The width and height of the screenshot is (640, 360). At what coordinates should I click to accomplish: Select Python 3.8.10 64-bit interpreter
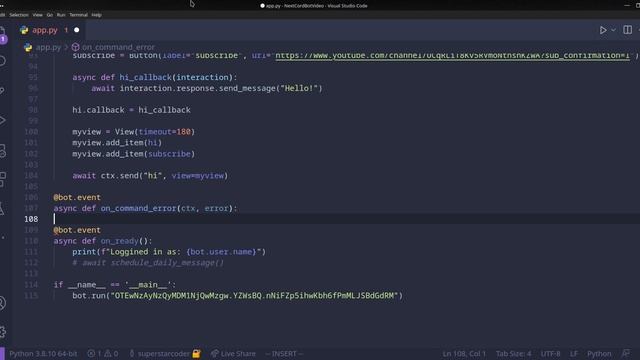[43, 354]
